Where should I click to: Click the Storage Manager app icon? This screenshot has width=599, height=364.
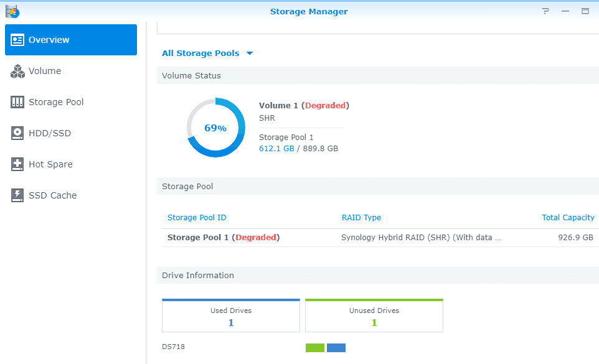click(12, 11)
